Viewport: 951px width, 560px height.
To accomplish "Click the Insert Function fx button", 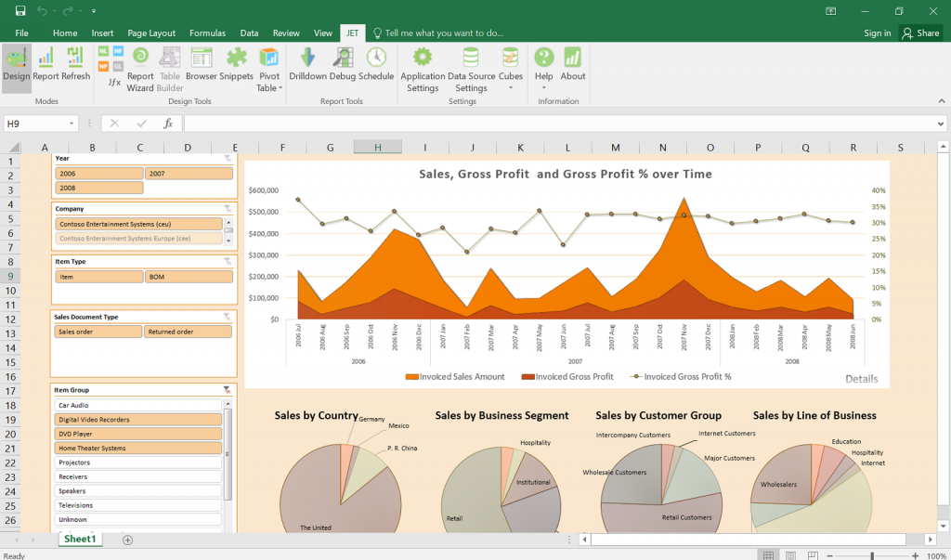I will coord(168,124).
